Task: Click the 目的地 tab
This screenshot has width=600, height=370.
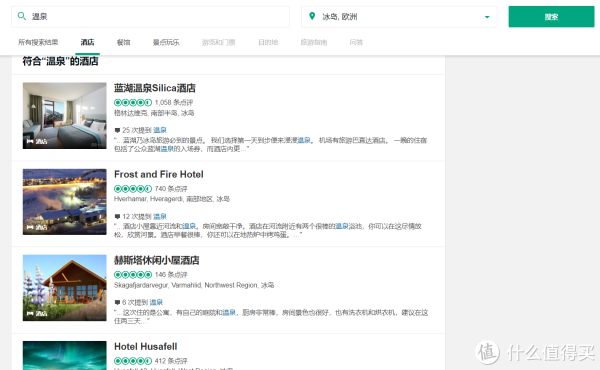Action: (268, 42)
